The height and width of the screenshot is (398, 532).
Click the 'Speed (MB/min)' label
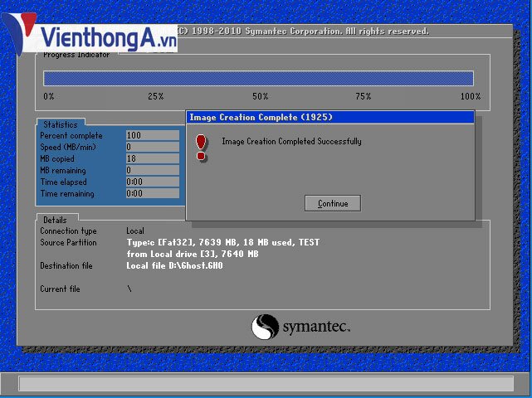coord(68,147)
